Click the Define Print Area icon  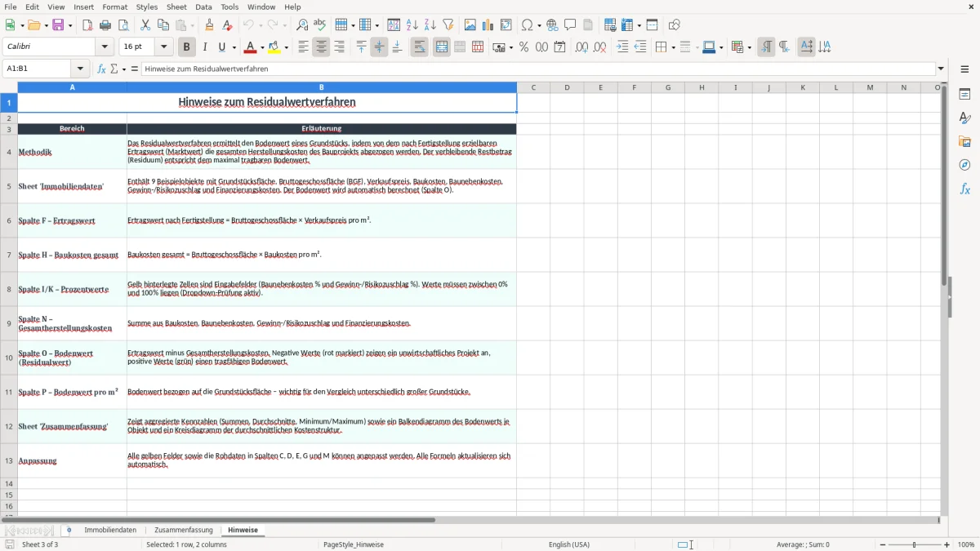(611, 25)
